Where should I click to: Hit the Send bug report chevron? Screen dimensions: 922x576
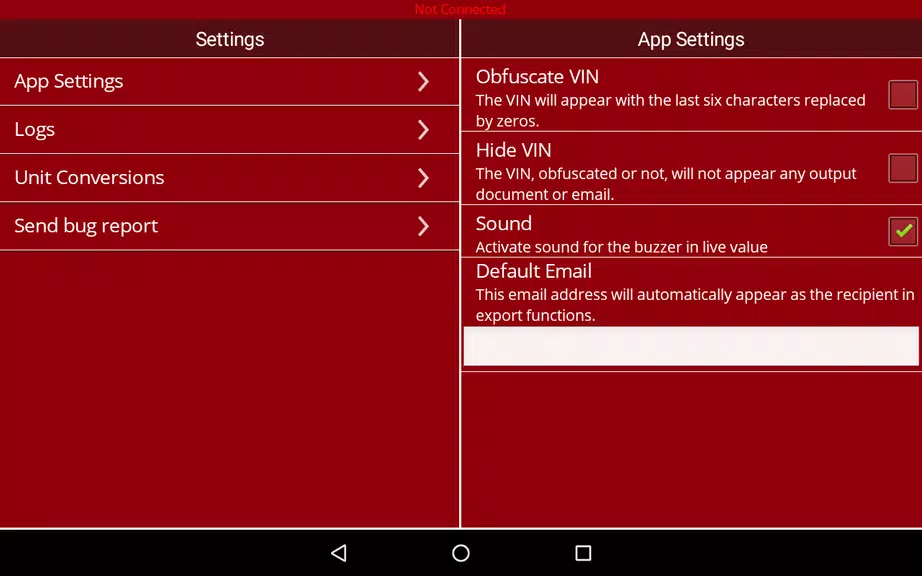[423, 226]
